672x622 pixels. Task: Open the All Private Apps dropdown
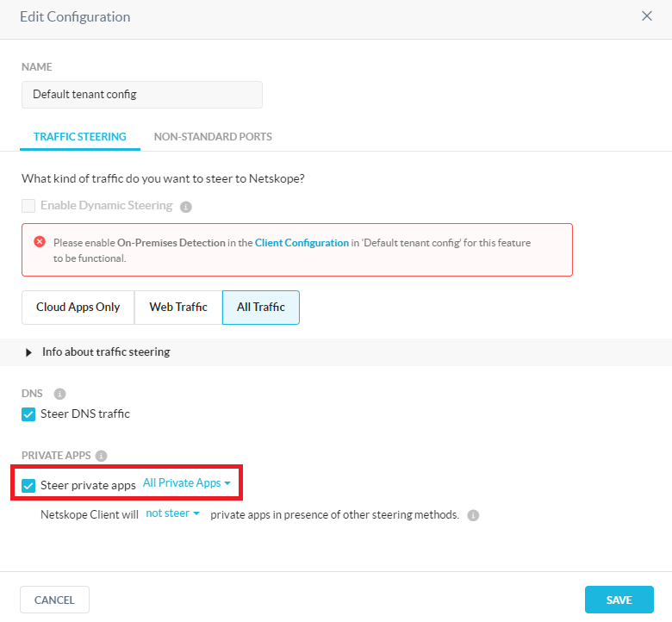(186, 483)
